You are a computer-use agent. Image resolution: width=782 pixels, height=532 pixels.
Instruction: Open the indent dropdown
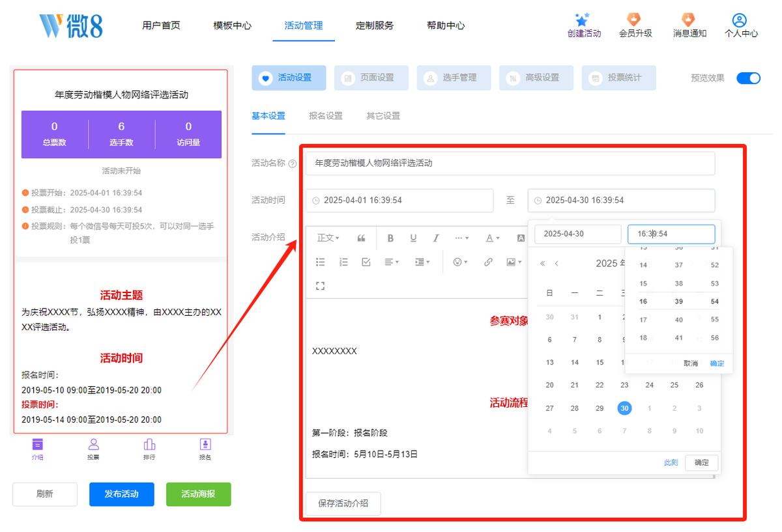[422, 262]
